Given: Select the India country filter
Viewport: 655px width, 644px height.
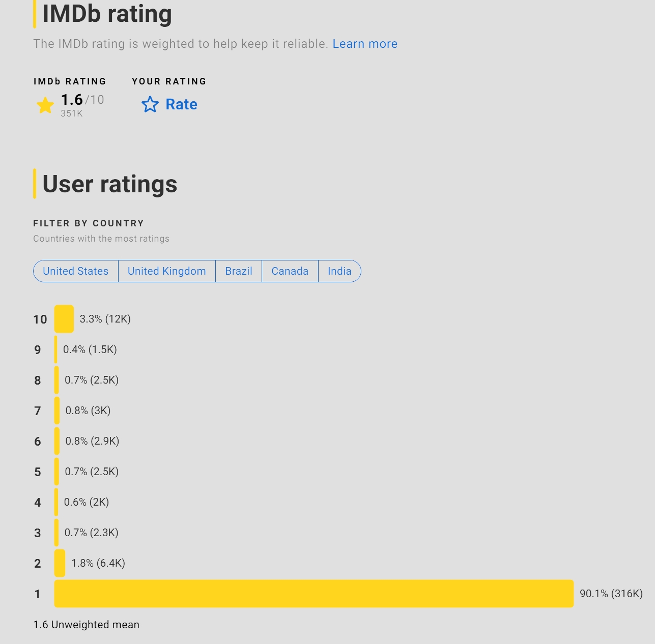Looking at the screenshot, I should 339,271.
